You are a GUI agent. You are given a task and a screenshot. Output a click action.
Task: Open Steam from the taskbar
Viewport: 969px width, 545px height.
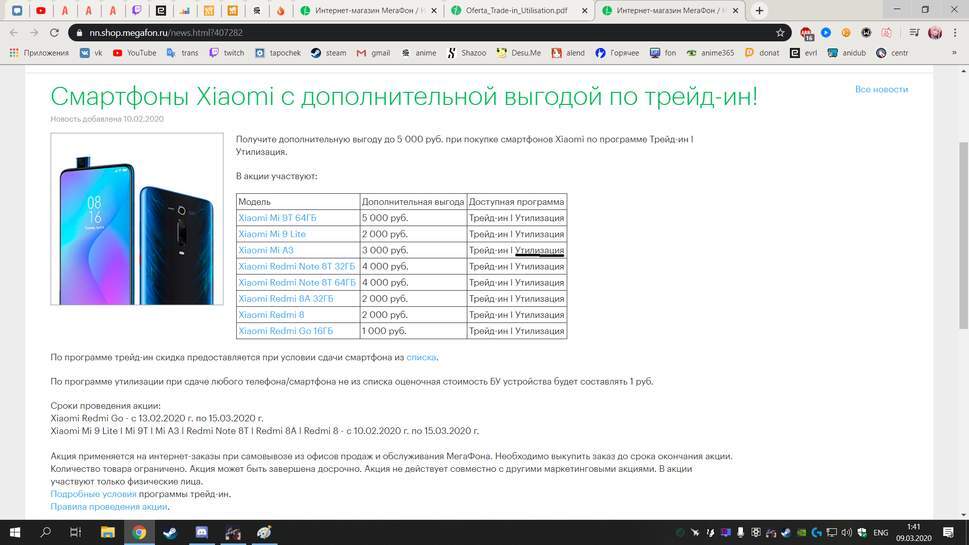click(x=170, y=532)
